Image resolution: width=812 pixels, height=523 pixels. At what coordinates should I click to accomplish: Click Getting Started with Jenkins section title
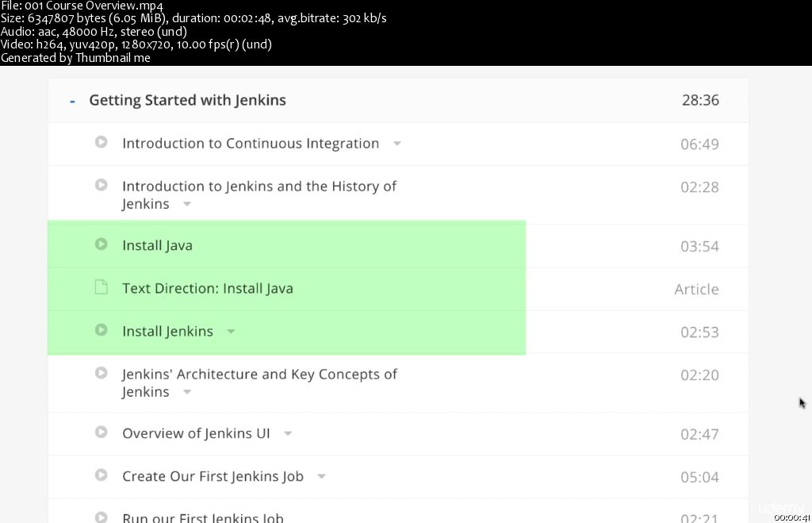click(x=187, y=100)
